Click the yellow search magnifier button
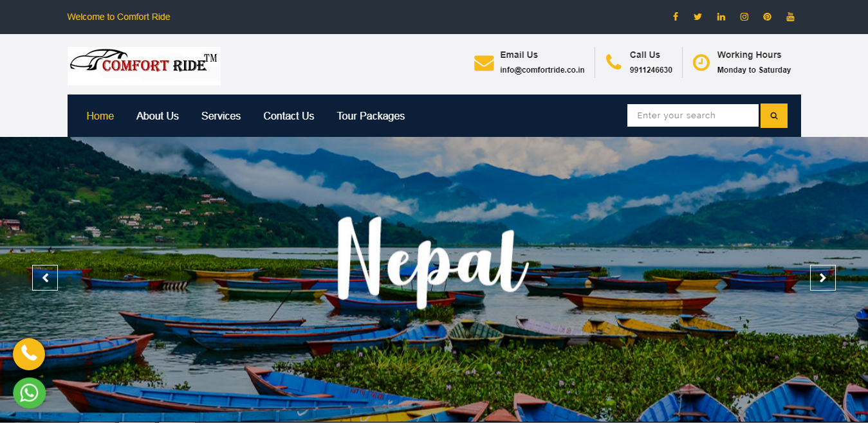This screenshot has height=423, width=868. pyautogui.click(x=774, y=116)
